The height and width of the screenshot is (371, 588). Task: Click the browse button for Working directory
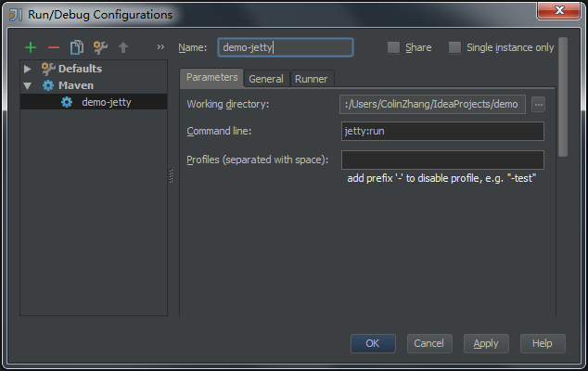[538, 104]
